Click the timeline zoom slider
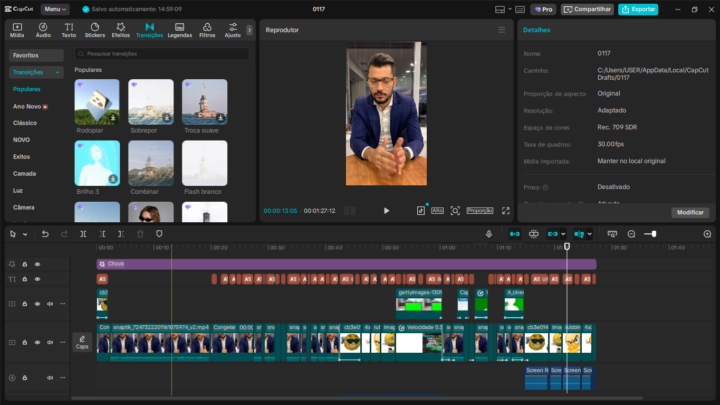The height and width of the screenshot is (405, 720). (651, 234)
